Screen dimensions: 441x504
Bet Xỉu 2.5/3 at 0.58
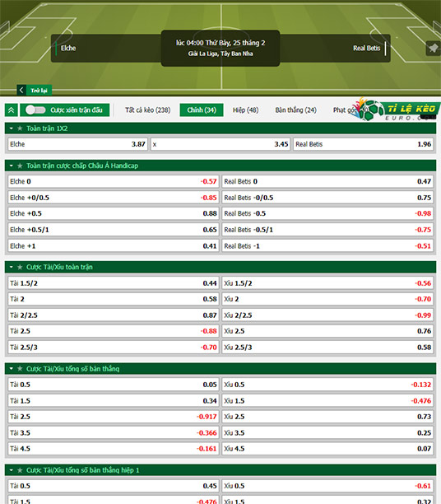327,348
